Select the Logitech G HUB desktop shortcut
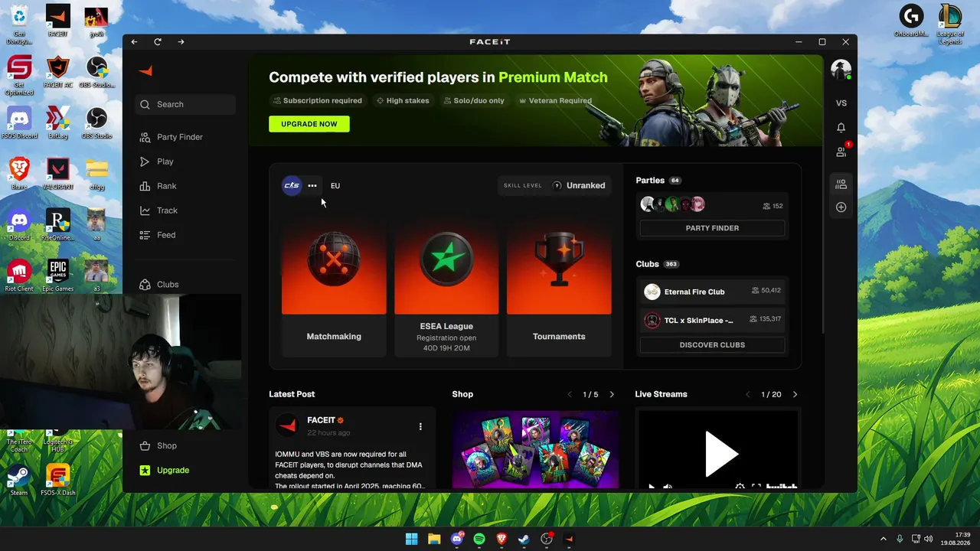 pyautogui.click(x=57, y=442)
